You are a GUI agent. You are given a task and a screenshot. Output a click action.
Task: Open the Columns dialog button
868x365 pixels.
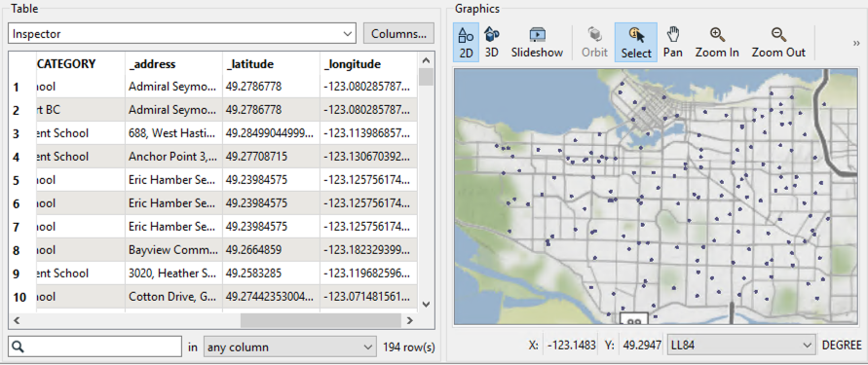coord(398,33)
